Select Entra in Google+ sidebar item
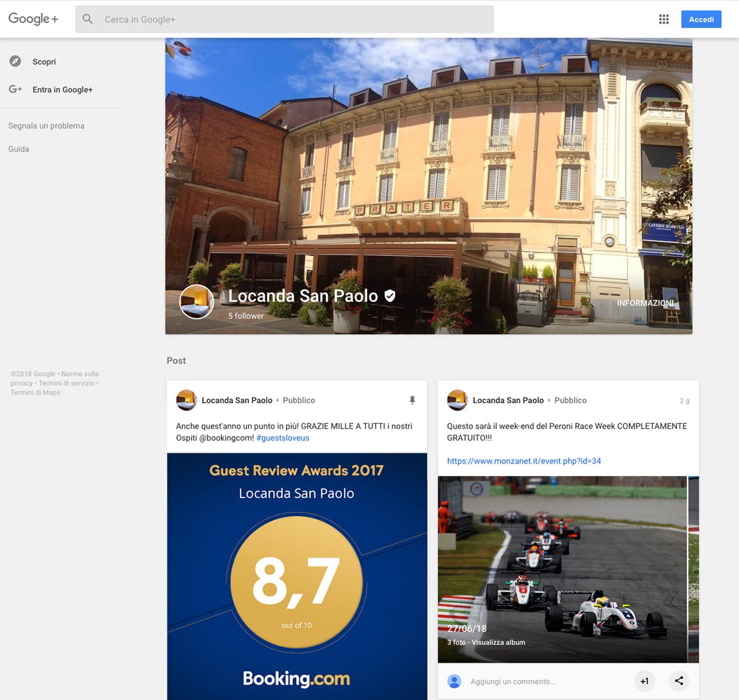 click(x=62, y=90)
